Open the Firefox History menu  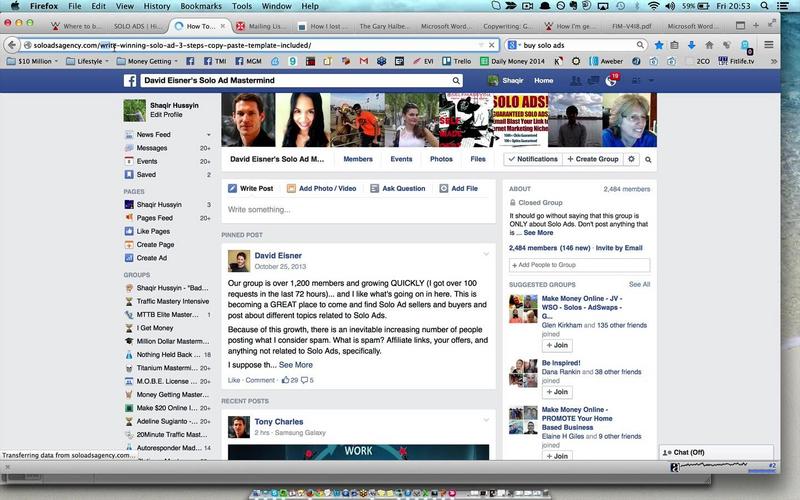click(x=157, y=6)
